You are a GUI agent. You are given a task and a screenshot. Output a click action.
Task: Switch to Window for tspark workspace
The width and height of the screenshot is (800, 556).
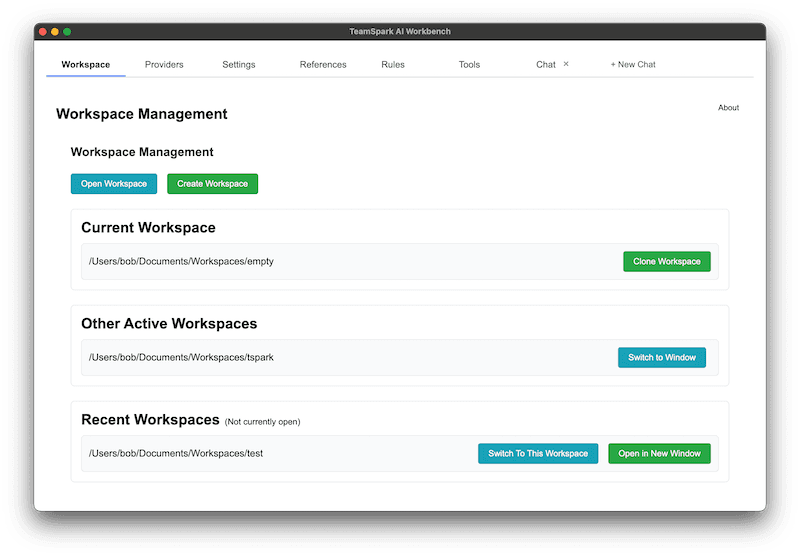pyautogui.click(x=662, y=358)
